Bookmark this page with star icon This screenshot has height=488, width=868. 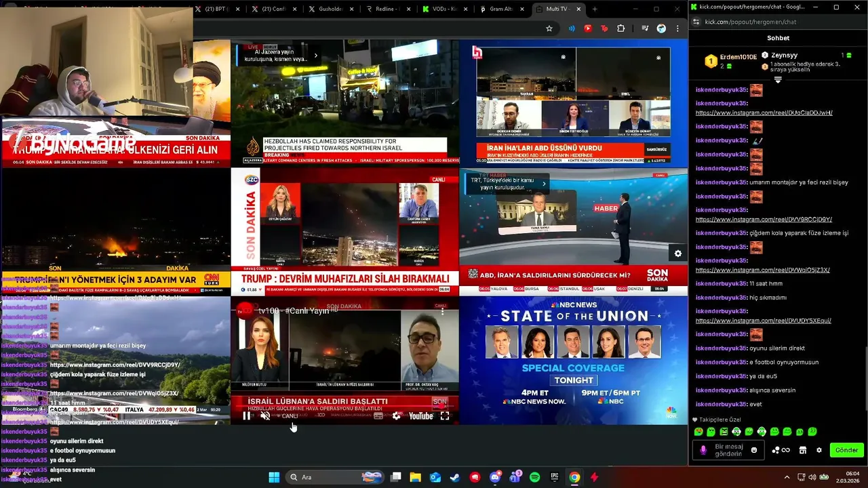click(x=549, y=28)
